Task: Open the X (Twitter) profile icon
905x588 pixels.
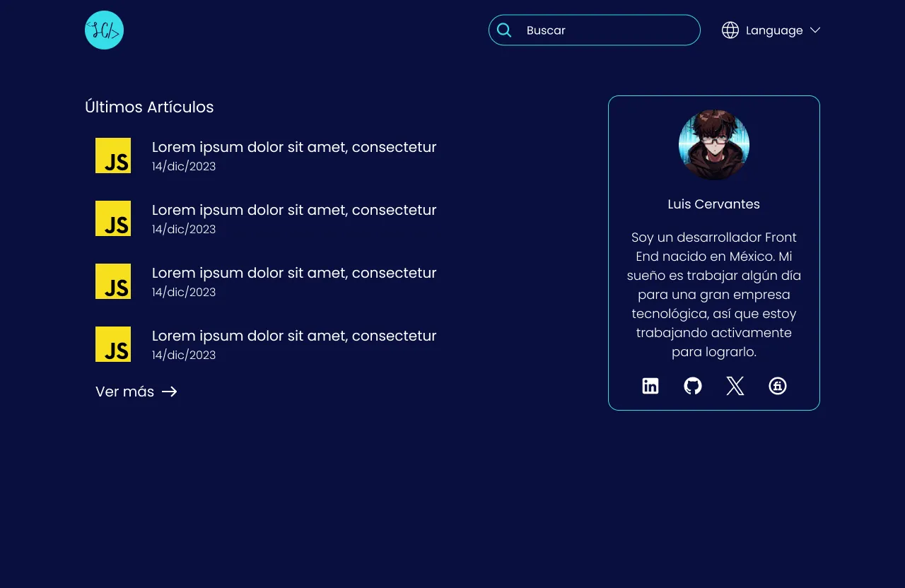Action: (x=735, y=386)
